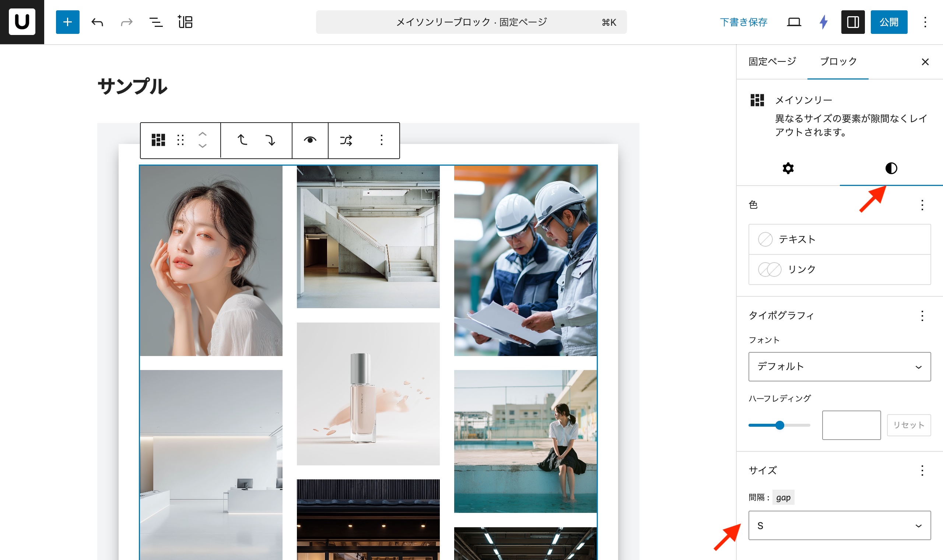
Task: Click the shuffle icon in block toolbar
Action: [346, 140]
